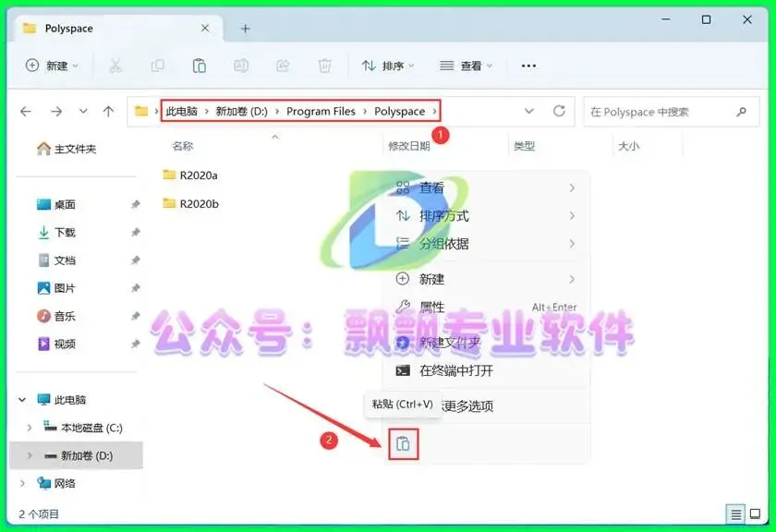Click the Paste icon in context menu

404,444
